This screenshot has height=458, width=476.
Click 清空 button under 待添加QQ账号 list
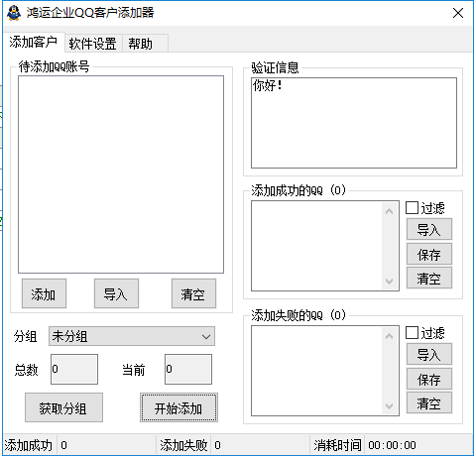[193, 293]
